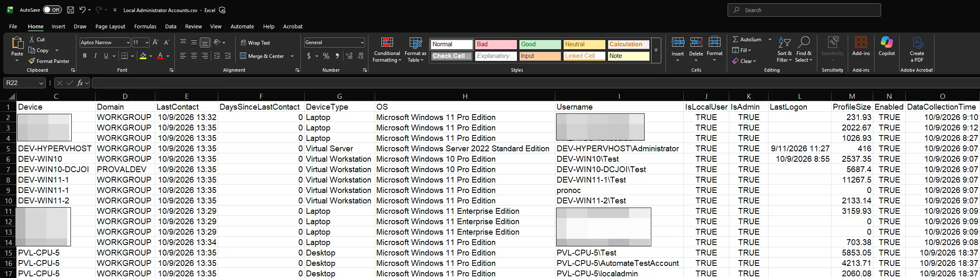Open the Aptos Narrow font name dropdown
980x278 pixels.
tap(128, 43)
